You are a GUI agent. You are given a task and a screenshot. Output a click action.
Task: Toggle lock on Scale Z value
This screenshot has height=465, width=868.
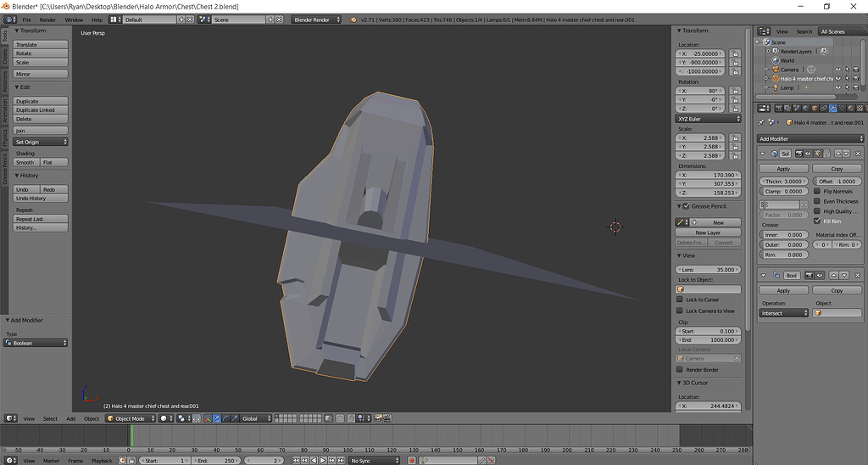735,156
